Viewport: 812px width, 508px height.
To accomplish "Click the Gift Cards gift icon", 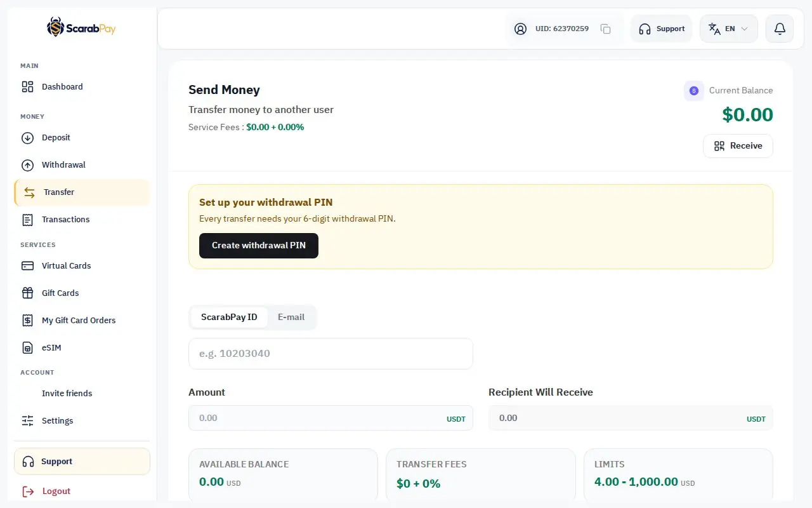I will 27,293.
